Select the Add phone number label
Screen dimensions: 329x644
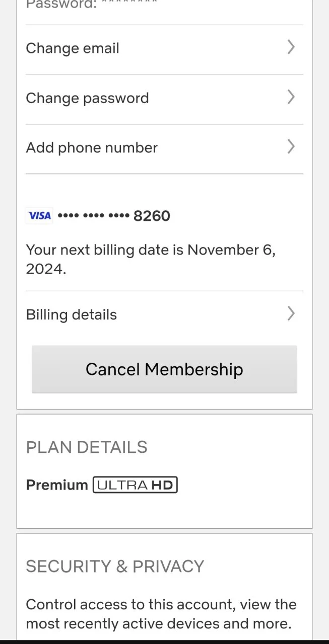click(x=92, y=148)
